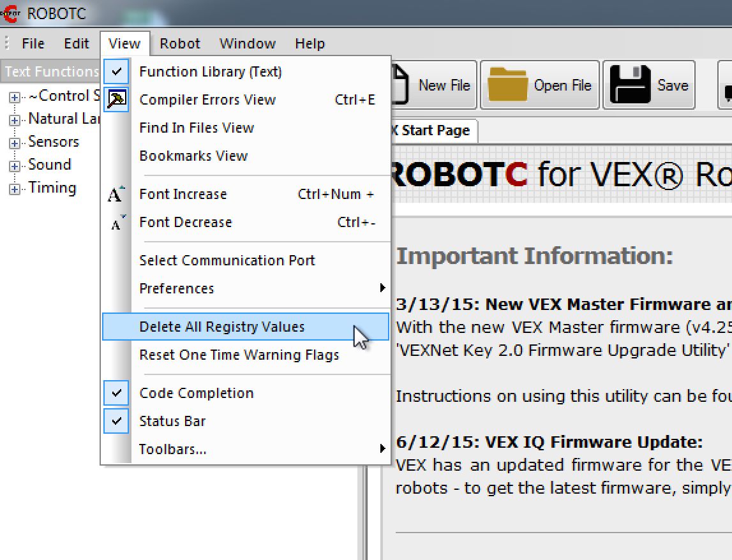The image size is (732, 560).
Task: Expand the Sensors tree node
Action: click(x=15, y=144)
